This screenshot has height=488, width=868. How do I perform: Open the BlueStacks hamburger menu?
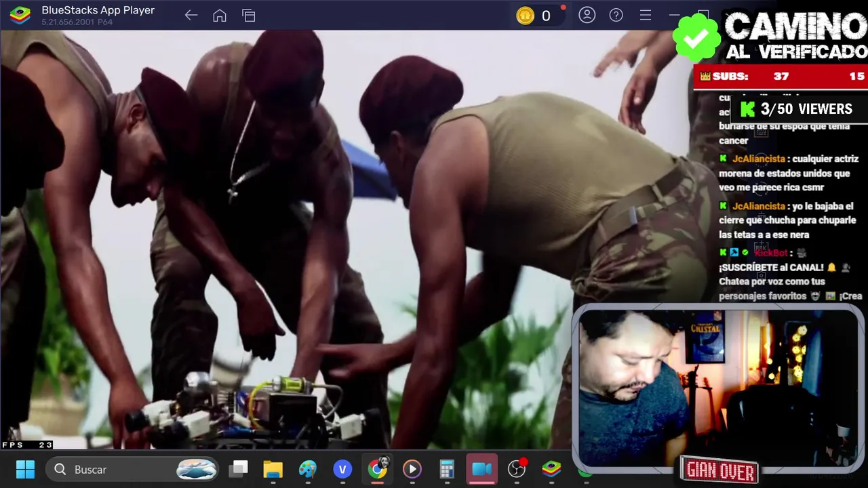coord(646,15)
